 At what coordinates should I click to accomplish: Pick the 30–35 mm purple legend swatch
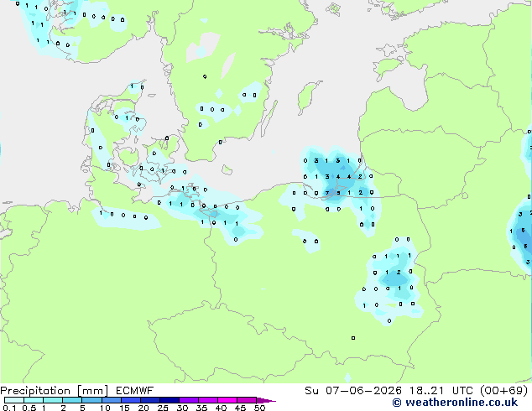[189, 400]
